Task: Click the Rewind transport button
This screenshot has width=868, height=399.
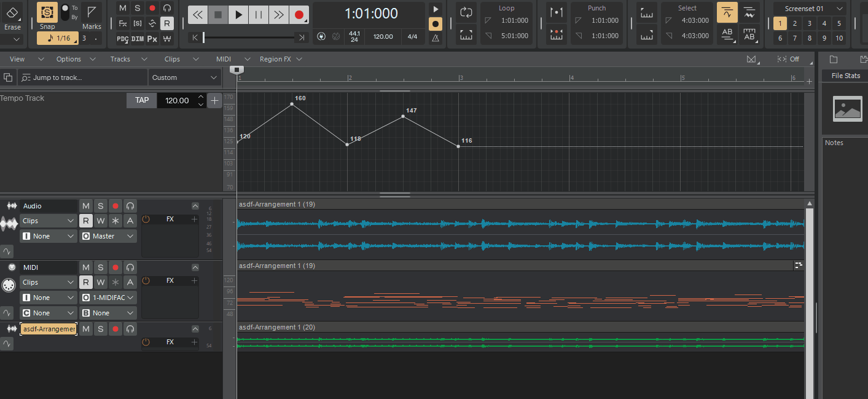Action: [197, 15]
